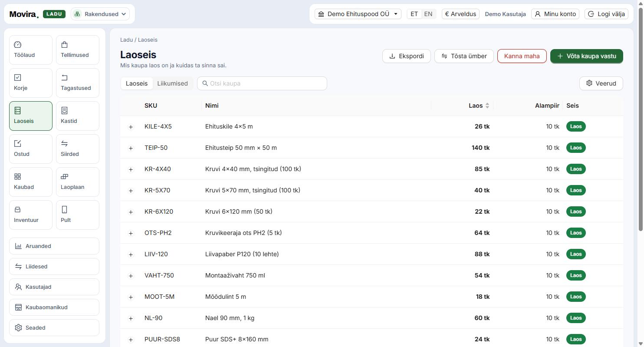
Task: Open Kasutajad users page
Action: click(54, 287)
